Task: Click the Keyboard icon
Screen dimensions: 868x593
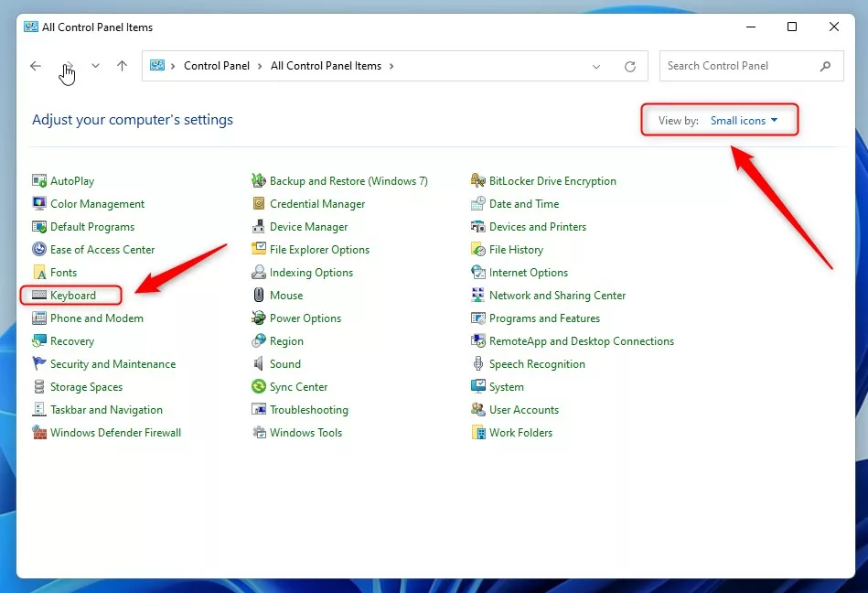Action: (x=39, y=296)
